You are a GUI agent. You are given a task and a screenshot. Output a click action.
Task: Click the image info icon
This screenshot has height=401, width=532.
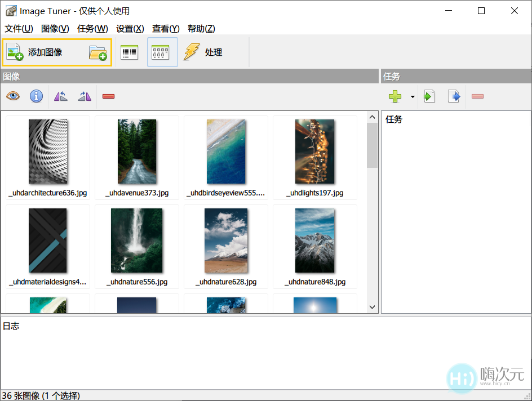click(x=36, y=96)
